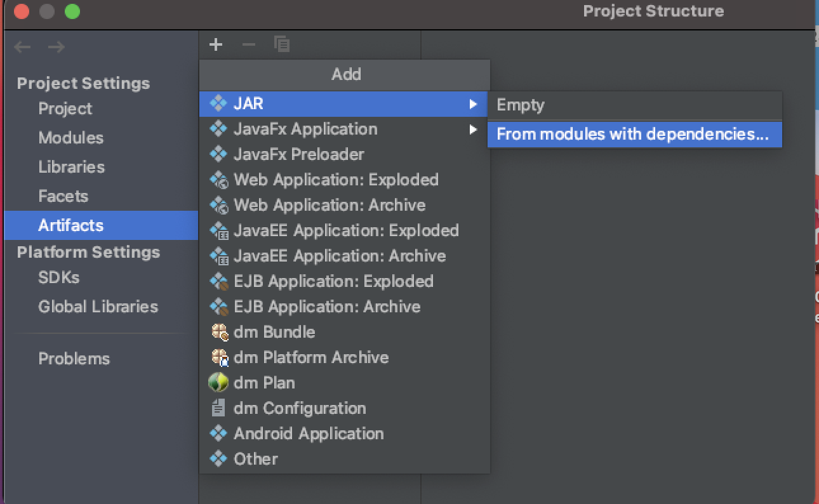Click the dm Configuration file icon
The height and width of the screenshot is (504, 819).
tap(218, 408)
